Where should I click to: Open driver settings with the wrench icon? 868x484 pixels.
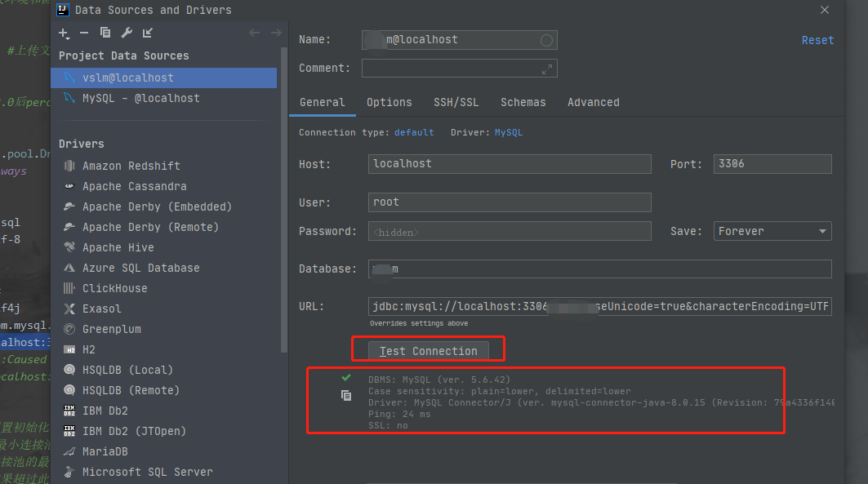coord(127,34)
